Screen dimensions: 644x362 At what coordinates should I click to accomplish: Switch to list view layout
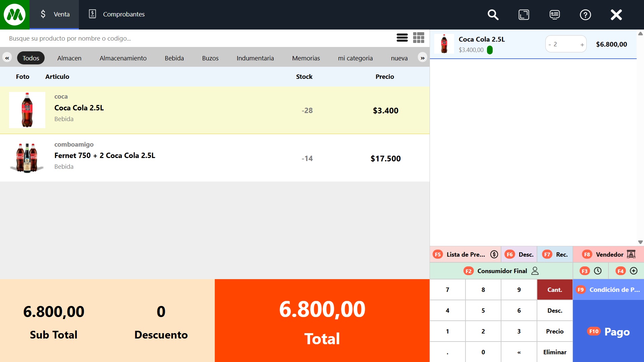click(x=402, y=38)
